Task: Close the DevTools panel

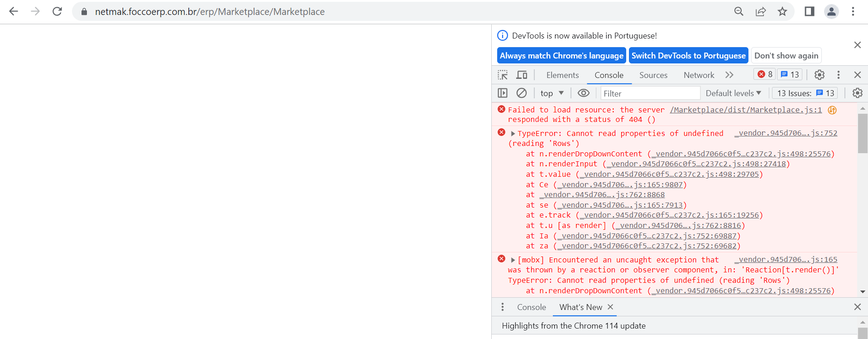Action: tap(858, 75)
